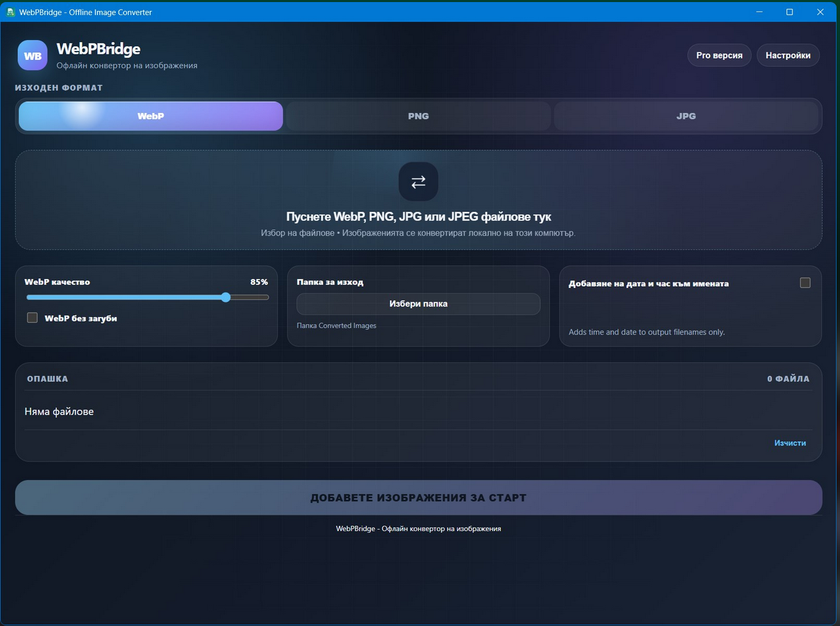Click the Избор на файлове text
Screen dimensions: 840x626
tap(298, 233)
